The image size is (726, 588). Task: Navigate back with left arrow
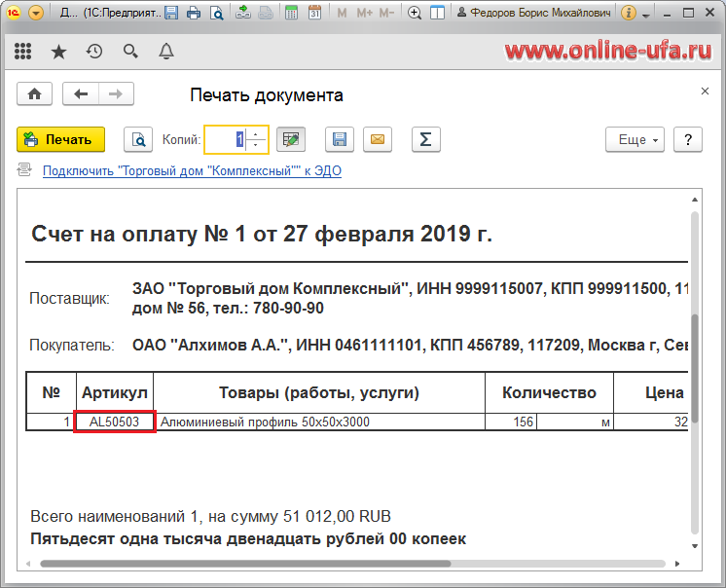pyautogui.click(x=81, y=94)
